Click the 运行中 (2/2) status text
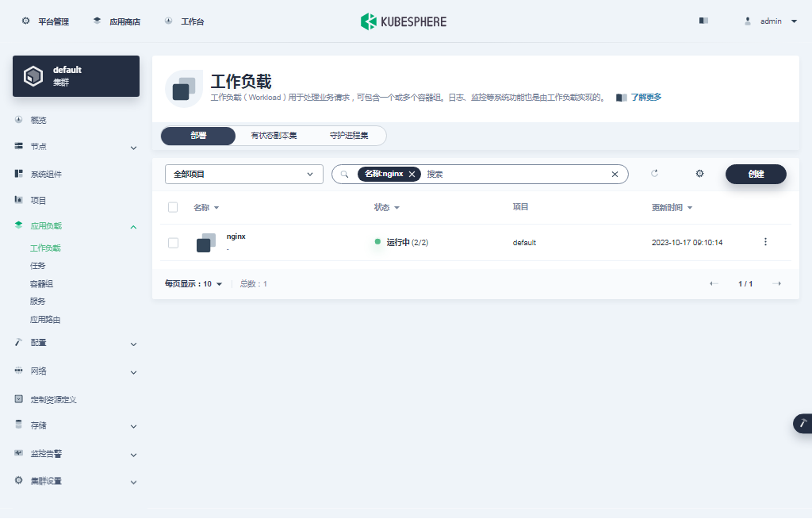812x519 pixels. click(407, 242)
